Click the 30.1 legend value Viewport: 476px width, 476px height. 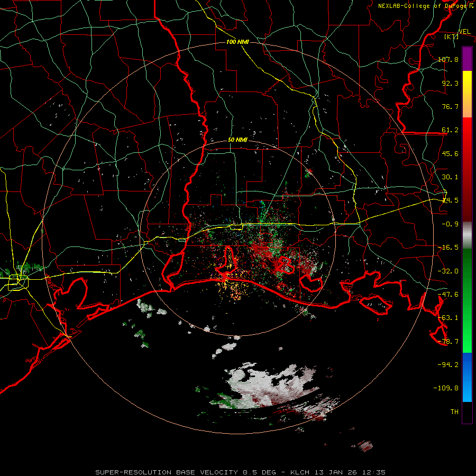point(450,177)
